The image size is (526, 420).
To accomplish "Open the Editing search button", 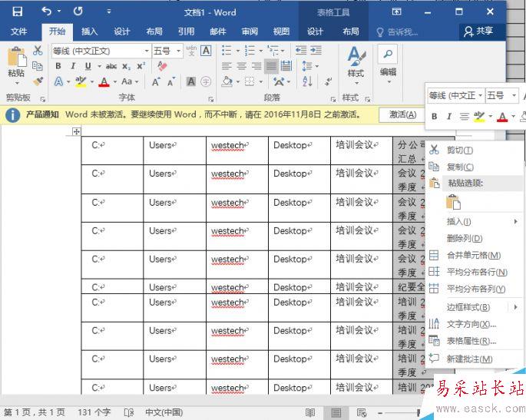I will [388, 64].
